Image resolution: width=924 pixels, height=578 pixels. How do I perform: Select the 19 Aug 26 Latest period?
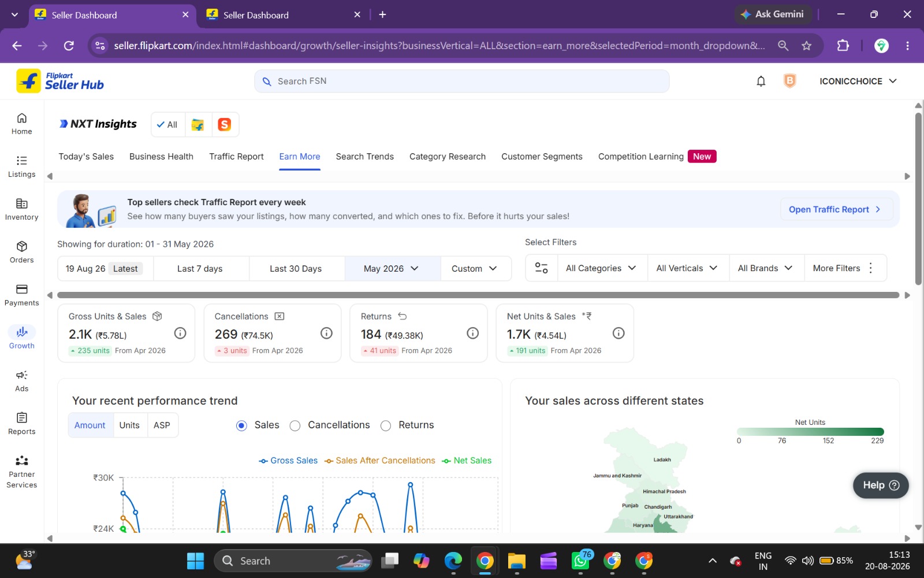106,269
